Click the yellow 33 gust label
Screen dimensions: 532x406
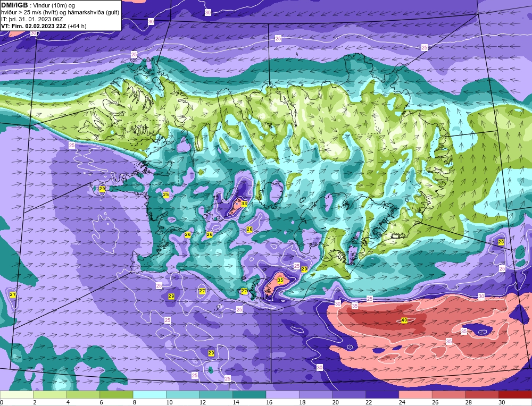point(244,204)
